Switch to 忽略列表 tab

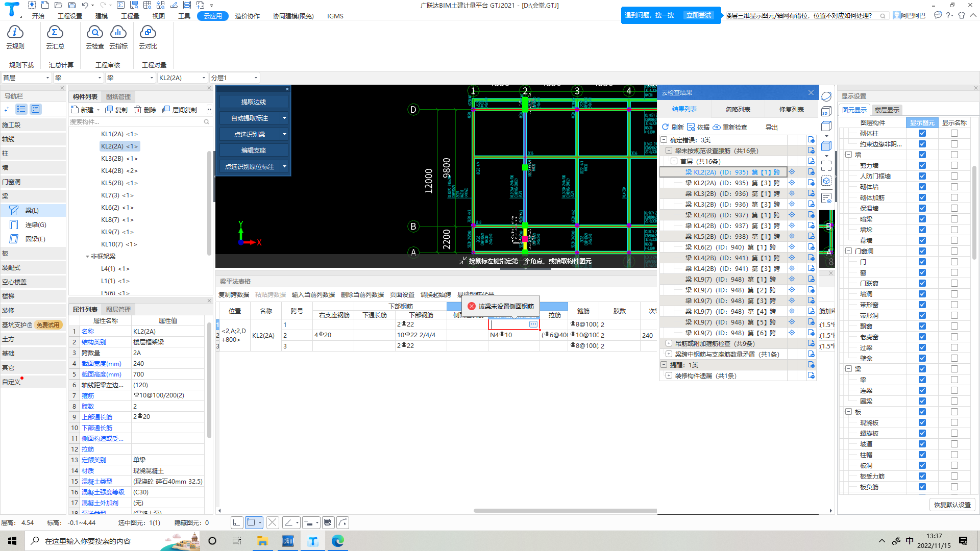738,109
